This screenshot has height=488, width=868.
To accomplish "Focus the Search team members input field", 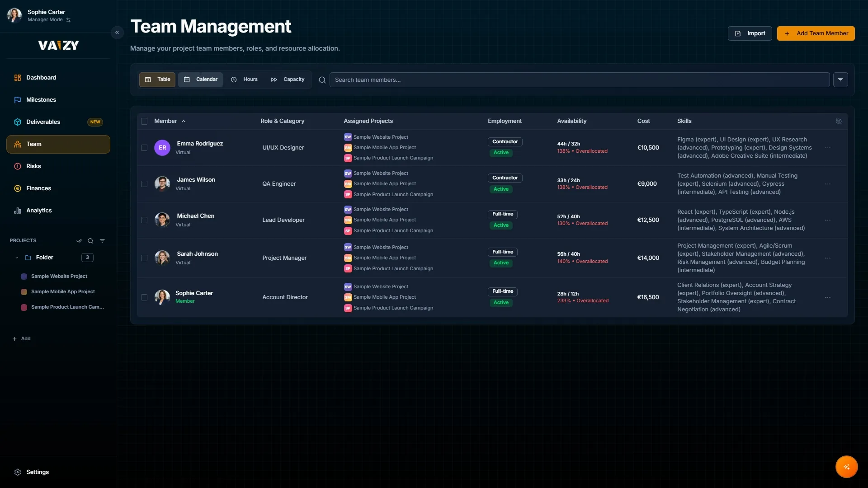I will point(579,80).
